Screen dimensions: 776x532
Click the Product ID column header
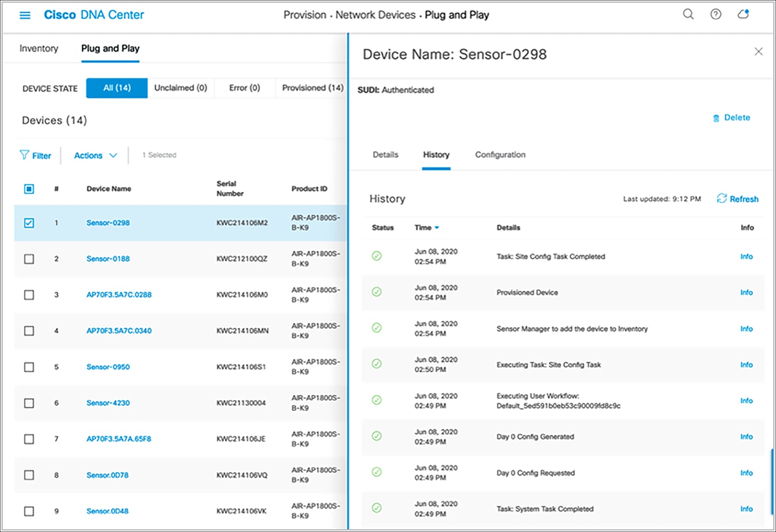[x=309, y=189]
